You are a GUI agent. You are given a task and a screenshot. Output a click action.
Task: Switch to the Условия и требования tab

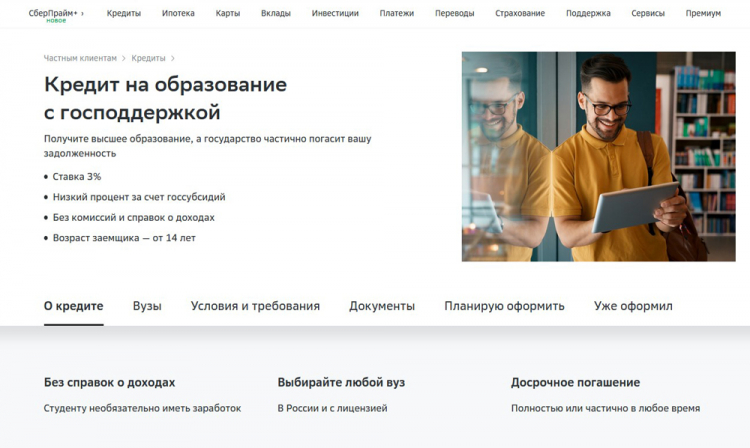click(x=255, y=306)
